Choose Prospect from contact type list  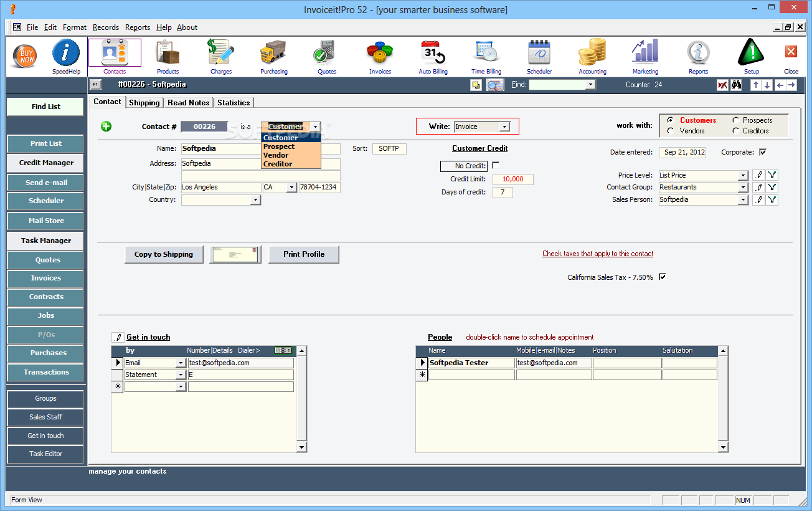click(x=291, y=146)
